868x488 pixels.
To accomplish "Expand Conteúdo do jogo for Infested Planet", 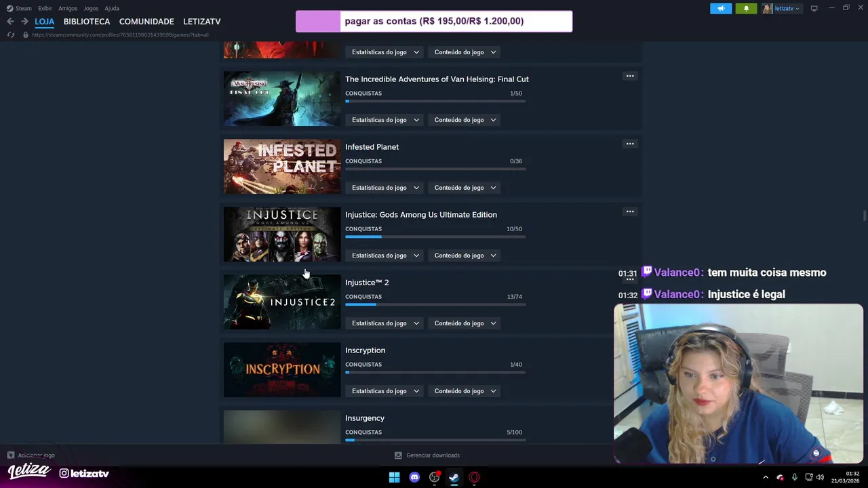I will click(465, 188).
